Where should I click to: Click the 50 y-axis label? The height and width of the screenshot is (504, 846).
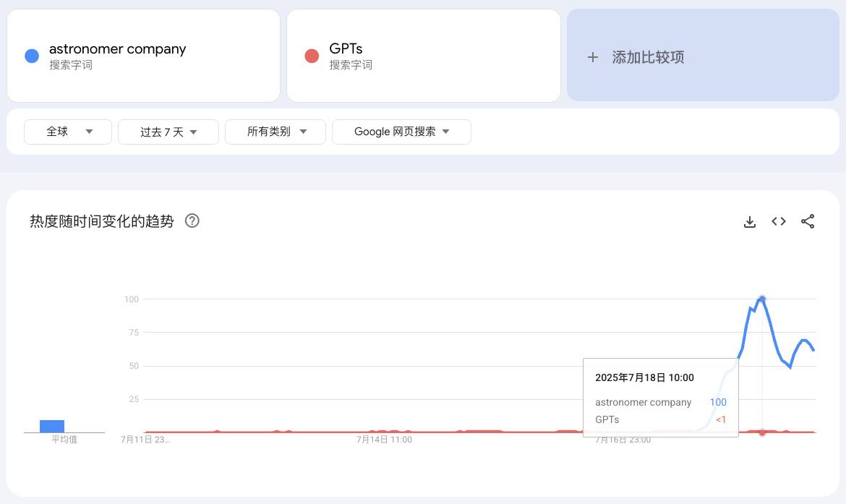click(134, 366)
